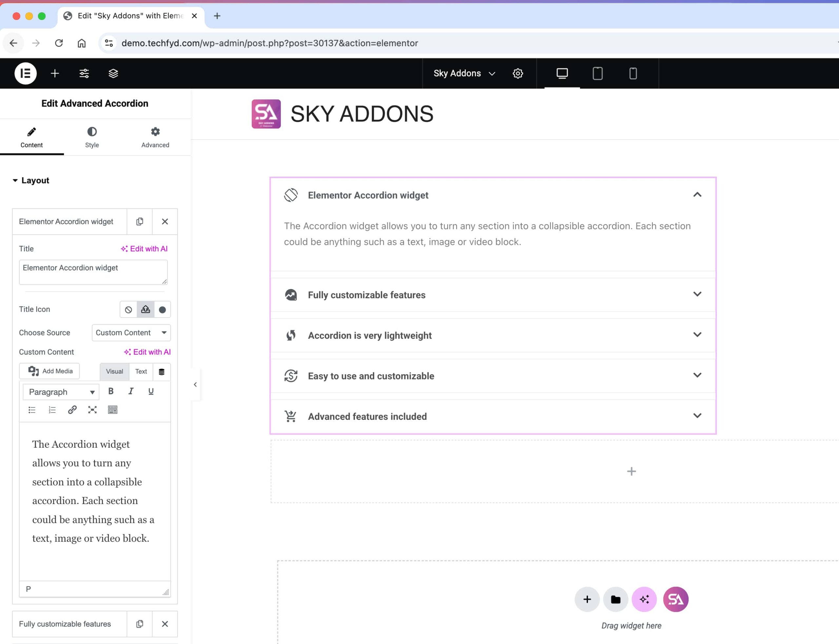839x644 pixels.
Task: Toggle bold formatting
Action: tap(111, 391)
